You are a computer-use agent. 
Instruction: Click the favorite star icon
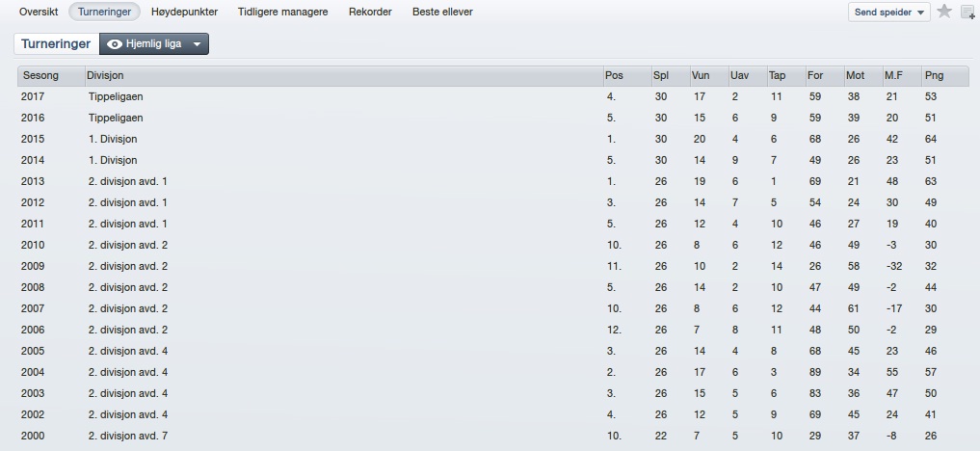944,12
